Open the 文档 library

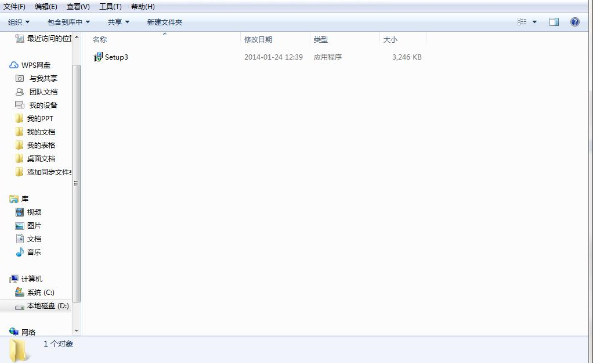pos(28,239)
